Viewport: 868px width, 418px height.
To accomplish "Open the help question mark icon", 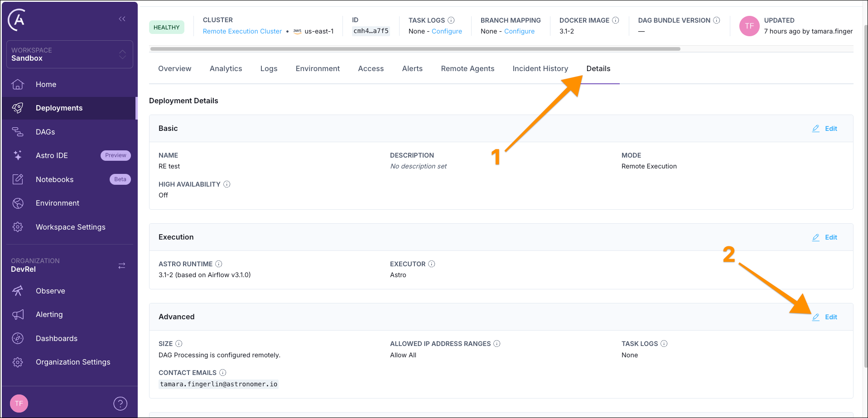I will coord(120,403).
